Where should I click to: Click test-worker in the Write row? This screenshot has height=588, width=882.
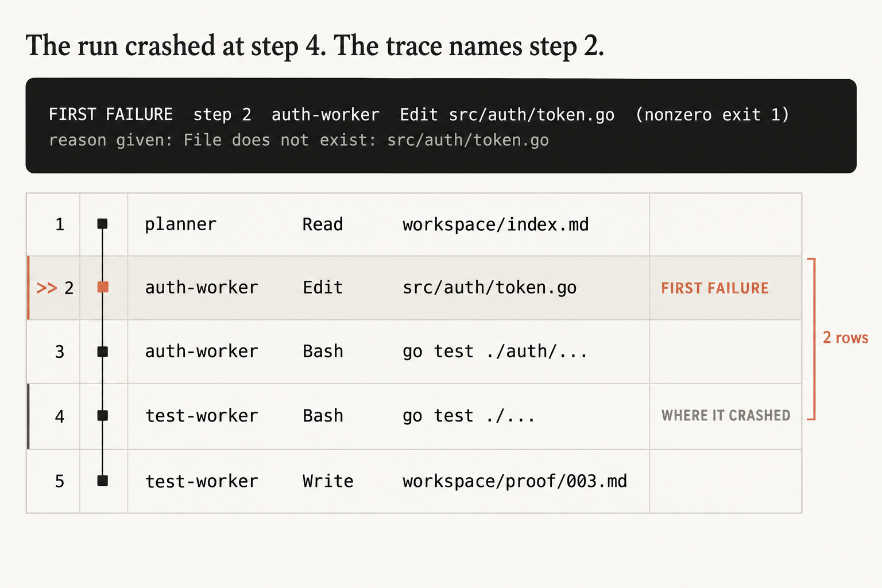point(202,481)
